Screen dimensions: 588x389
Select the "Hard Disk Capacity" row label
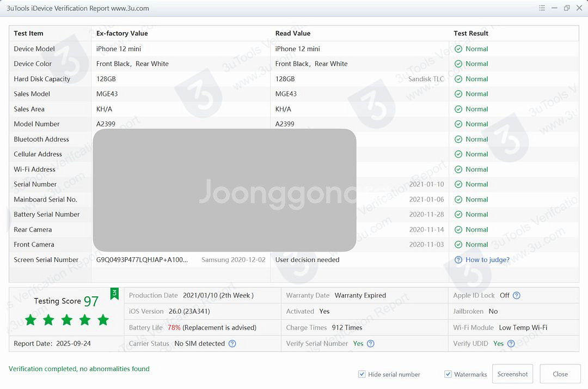[x=42, y=79]
